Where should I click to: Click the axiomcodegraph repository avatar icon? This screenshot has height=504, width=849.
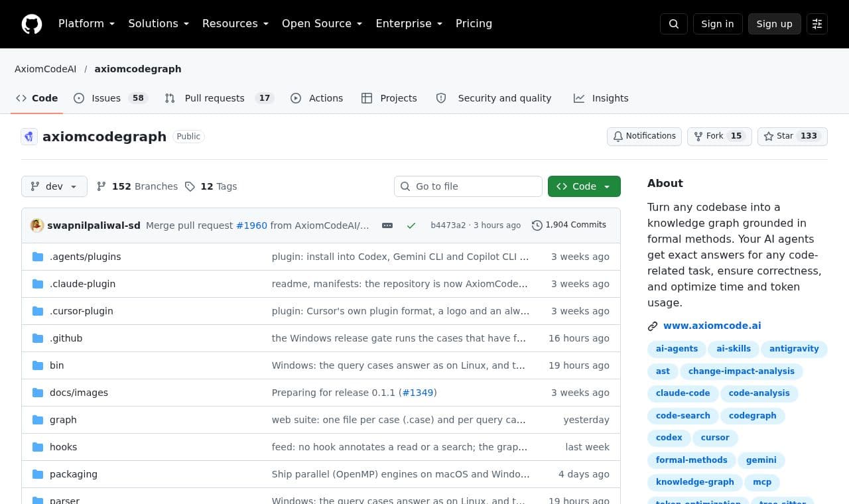click(29, 137)
